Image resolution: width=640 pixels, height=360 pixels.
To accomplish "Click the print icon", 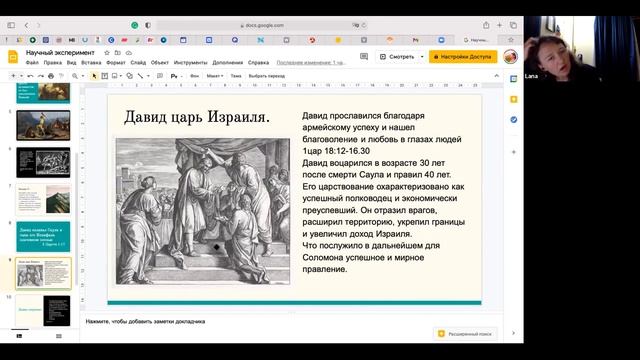I will (x=51, y=76).
